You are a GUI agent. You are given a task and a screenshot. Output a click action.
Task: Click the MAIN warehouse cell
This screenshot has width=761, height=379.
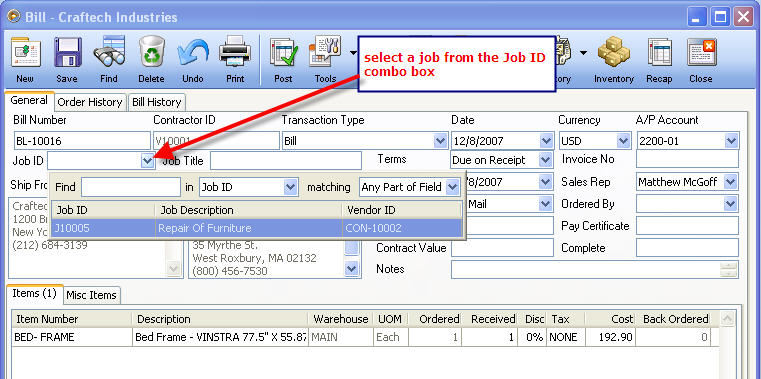coord(341,337)
